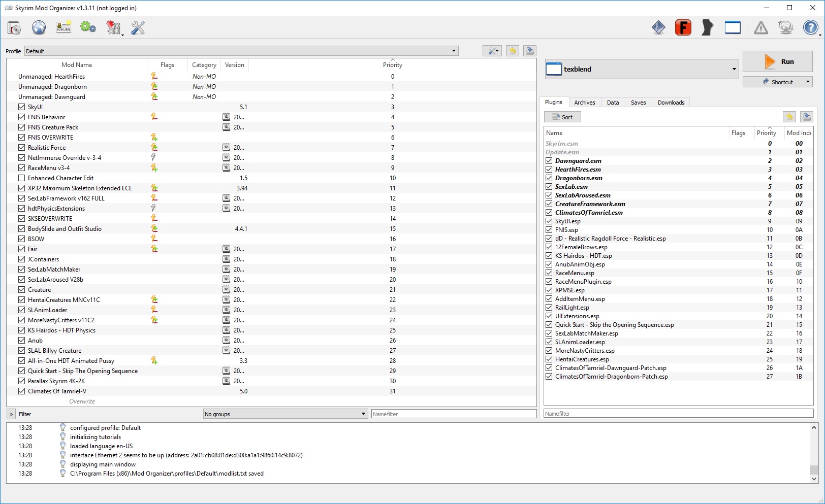Launch the blue diamond shortcut in the toolbar
This screenshot has height=504, width=825.
[x=658, y=27]
